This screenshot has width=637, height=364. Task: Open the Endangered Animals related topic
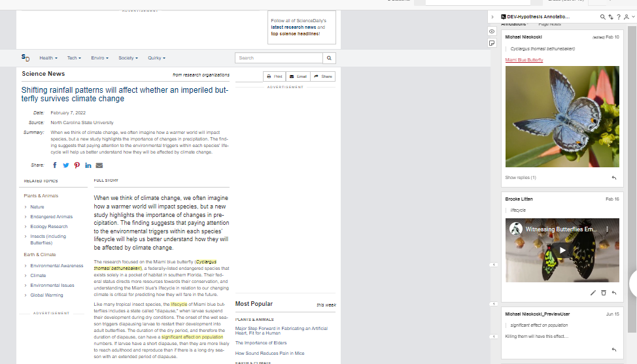coord(51,217)
